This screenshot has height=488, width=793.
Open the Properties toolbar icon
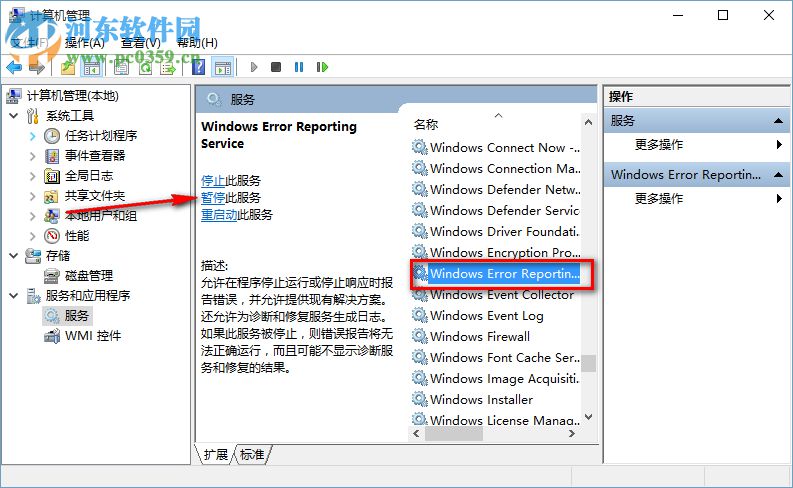(121, 67)
